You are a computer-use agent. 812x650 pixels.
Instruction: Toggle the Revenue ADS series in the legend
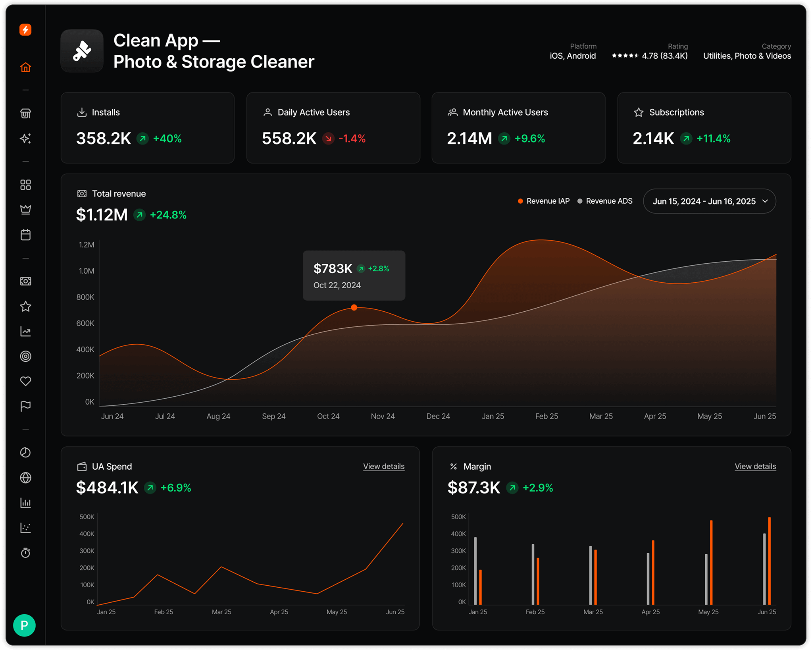604,201
